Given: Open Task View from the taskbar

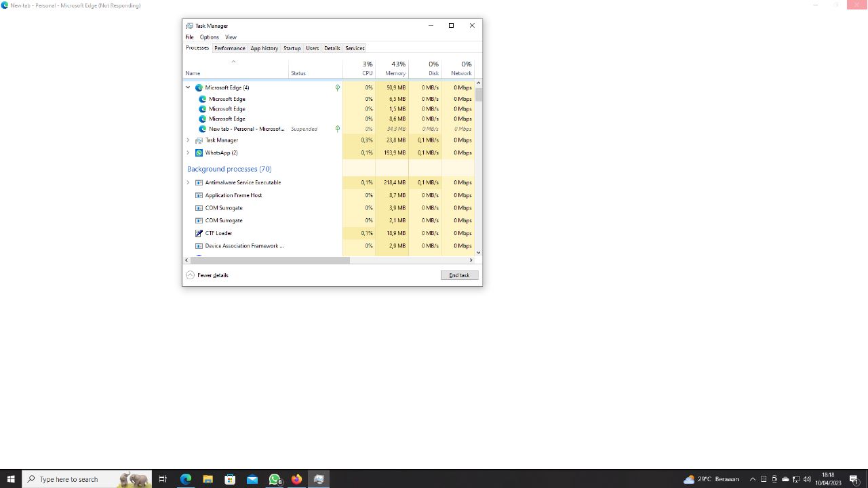Looking at the screenshot, I should tap(163, 479).
